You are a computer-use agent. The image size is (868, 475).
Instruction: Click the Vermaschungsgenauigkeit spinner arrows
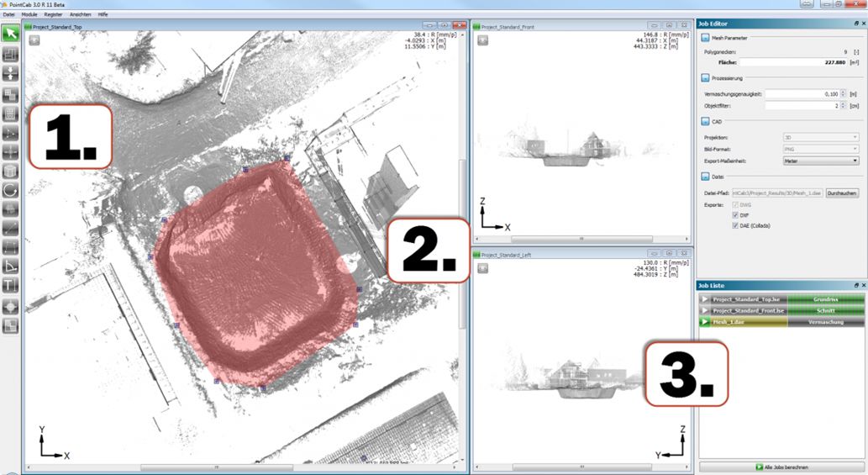coord(840,93)
